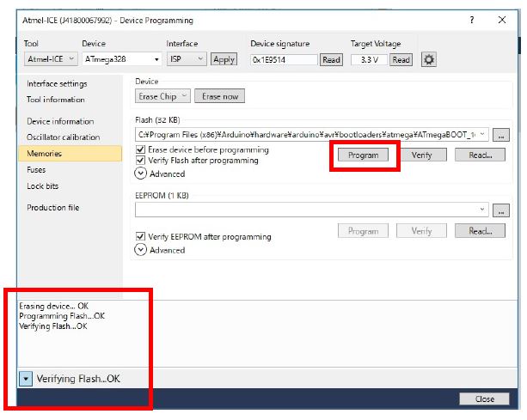
Task: Open the Tool dropdown showing Atmel-ICE
Action: (x=51, y=59)
